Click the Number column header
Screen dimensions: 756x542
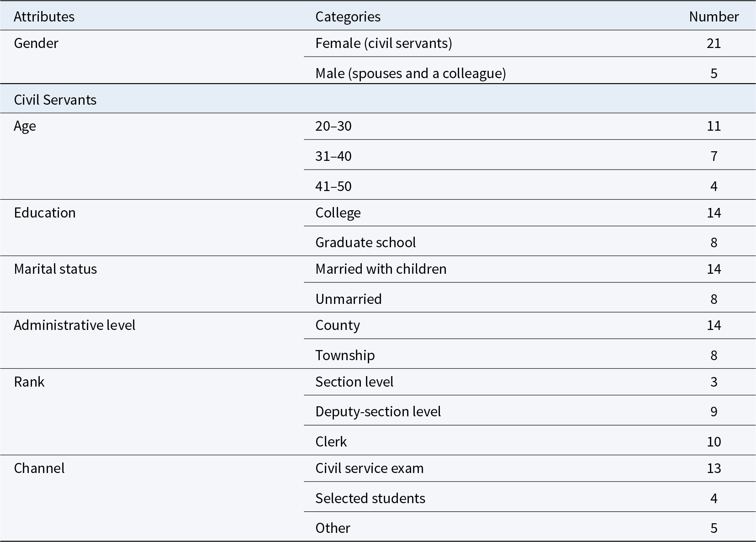click(x=714, y=16)
